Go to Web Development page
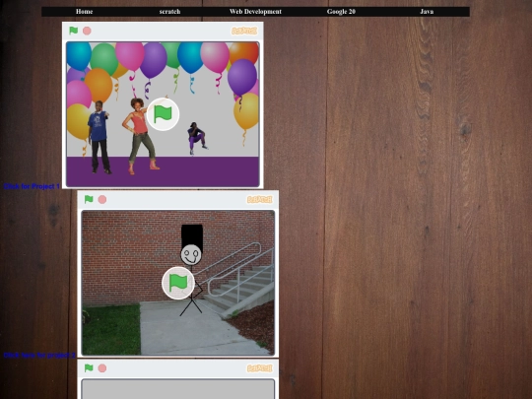 pyautogui.click(x=255, y=12)
